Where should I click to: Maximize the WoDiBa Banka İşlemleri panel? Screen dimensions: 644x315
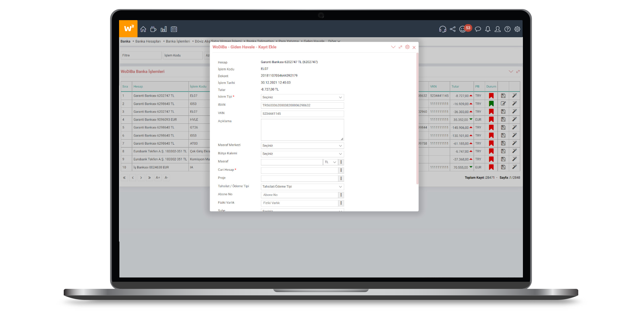[518, 71]
